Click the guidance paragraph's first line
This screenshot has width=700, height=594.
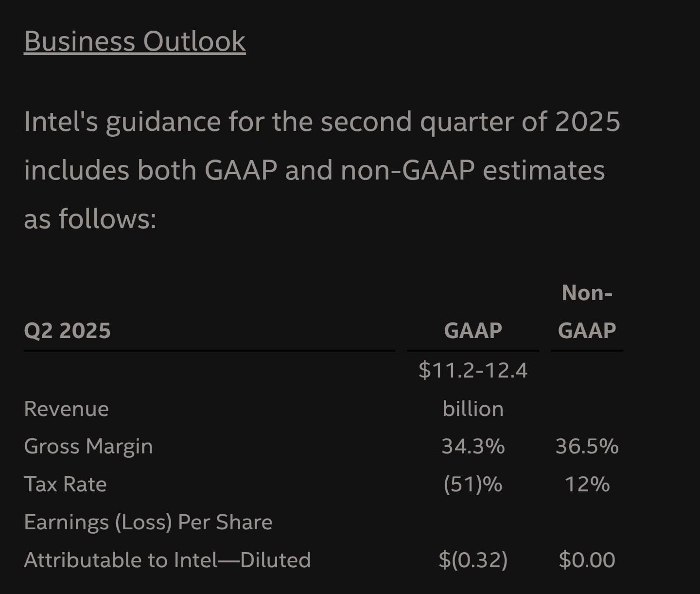[x=322, y=122]
